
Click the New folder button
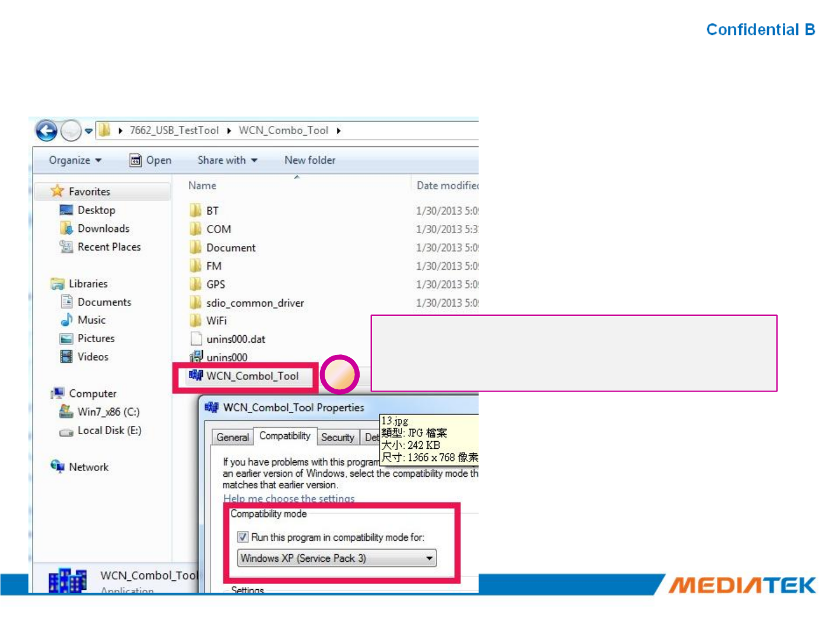[x=310, y=160]
